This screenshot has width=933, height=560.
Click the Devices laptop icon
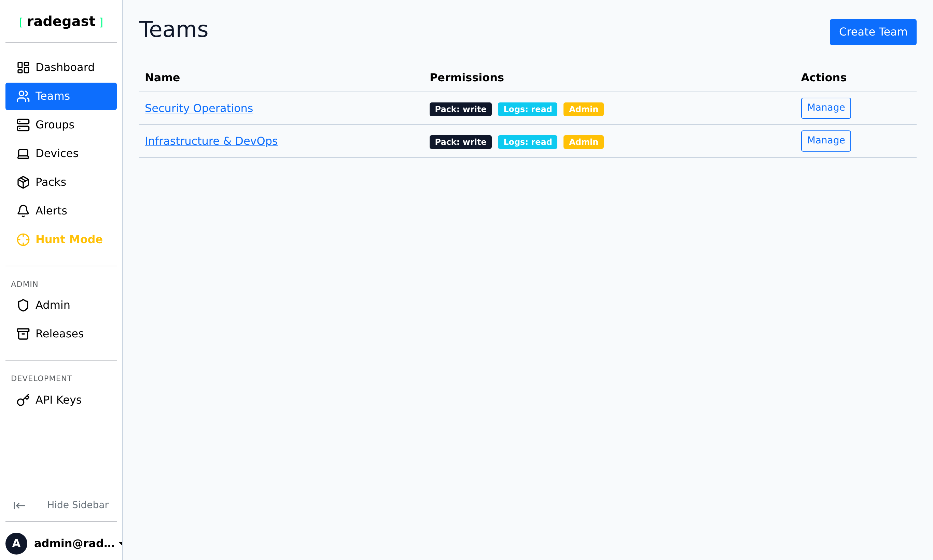coord(23,154)
